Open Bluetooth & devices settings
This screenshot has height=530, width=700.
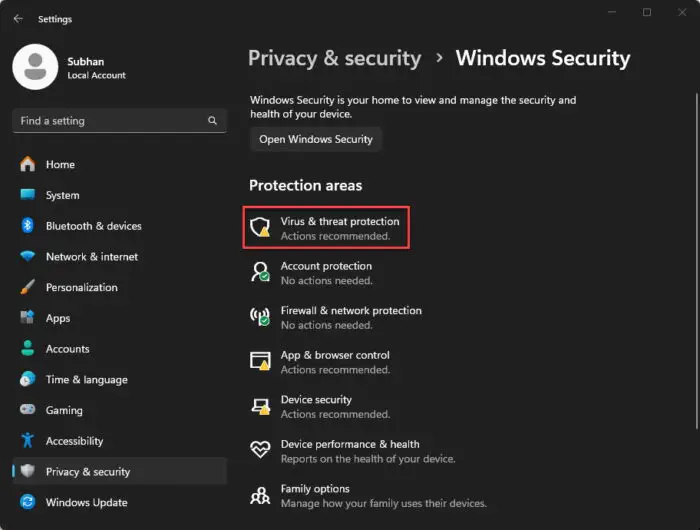tap(120, 226)
